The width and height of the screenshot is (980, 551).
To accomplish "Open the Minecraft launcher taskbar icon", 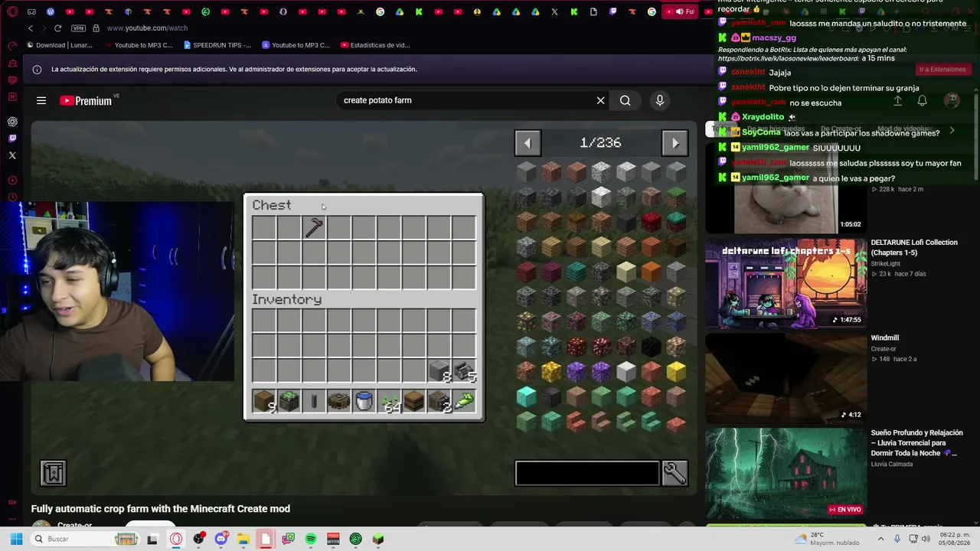I will click(x=378, y=539).
